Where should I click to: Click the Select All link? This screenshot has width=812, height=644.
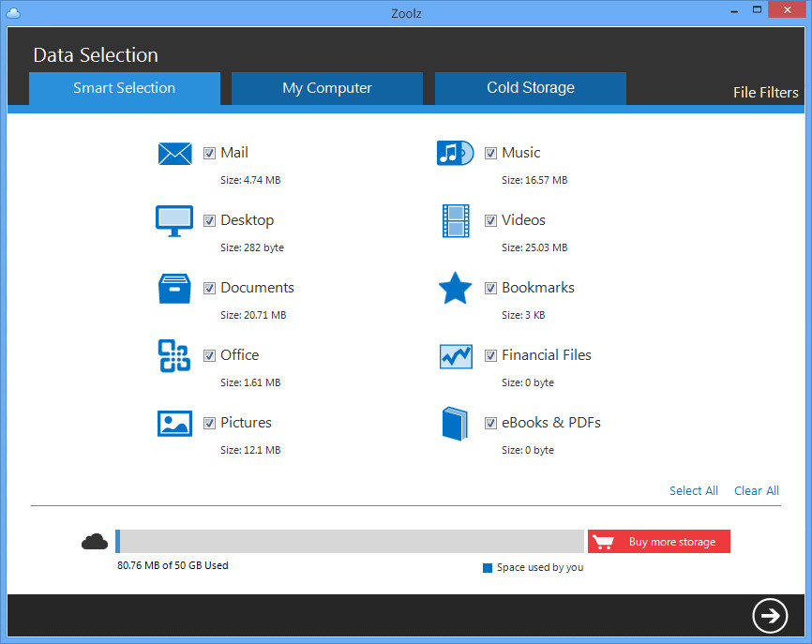tap(694, 491)
